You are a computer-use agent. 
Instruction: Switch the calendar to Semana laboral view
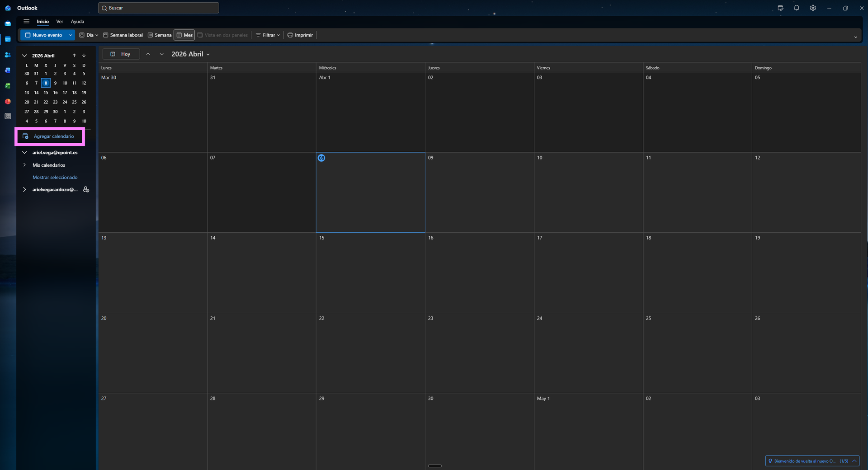tap(123, 35)
